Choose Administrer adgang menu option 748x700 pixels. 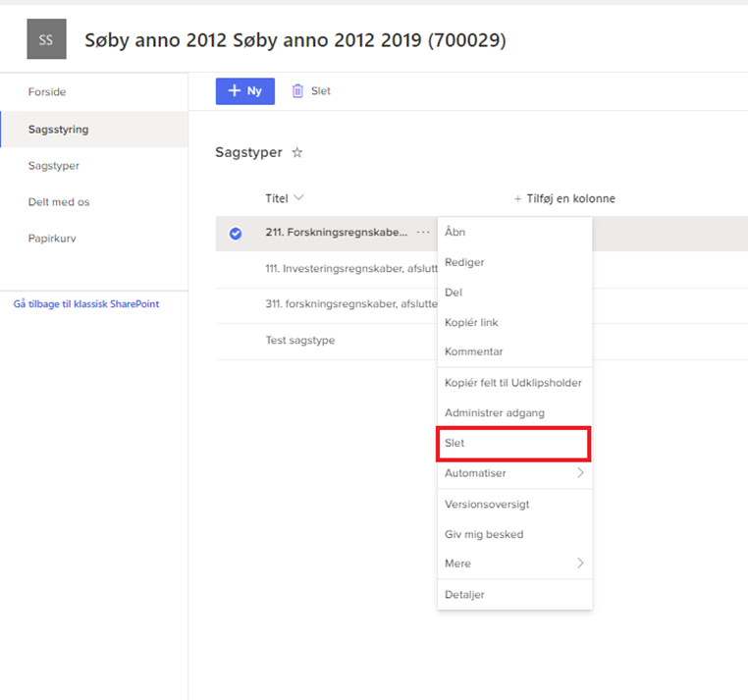(x=495, y=413)
